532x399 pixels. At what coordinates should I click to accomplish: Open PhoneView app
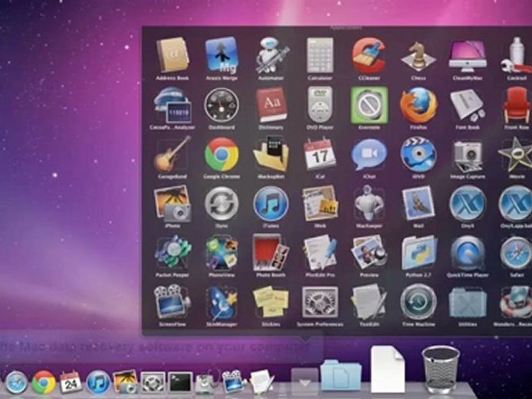coord(222,253)
